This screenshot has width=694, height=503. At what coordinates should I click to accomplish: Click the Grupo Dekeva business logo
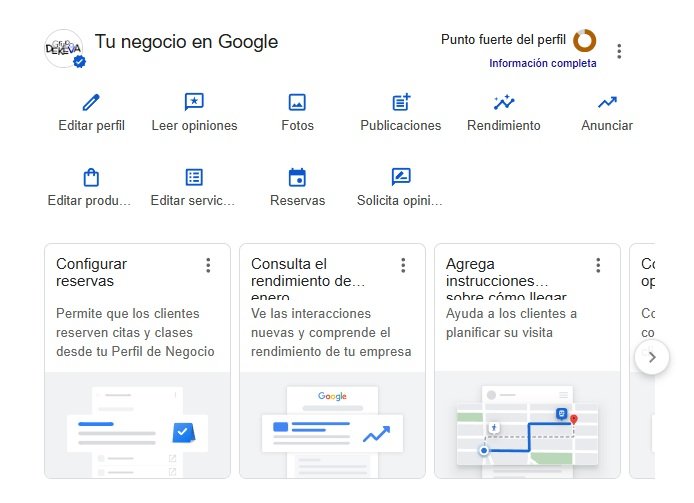pos(64,49)
